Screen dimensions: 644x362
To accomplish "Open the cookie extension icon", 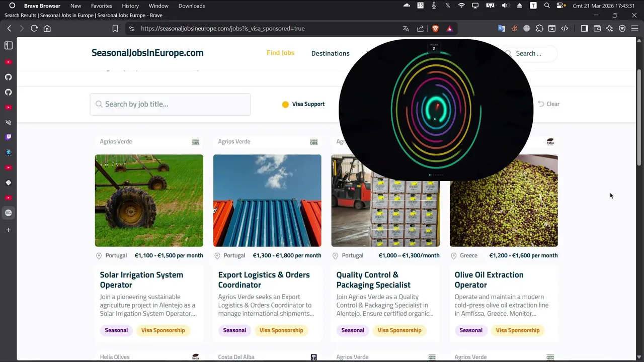I will 514,29.
